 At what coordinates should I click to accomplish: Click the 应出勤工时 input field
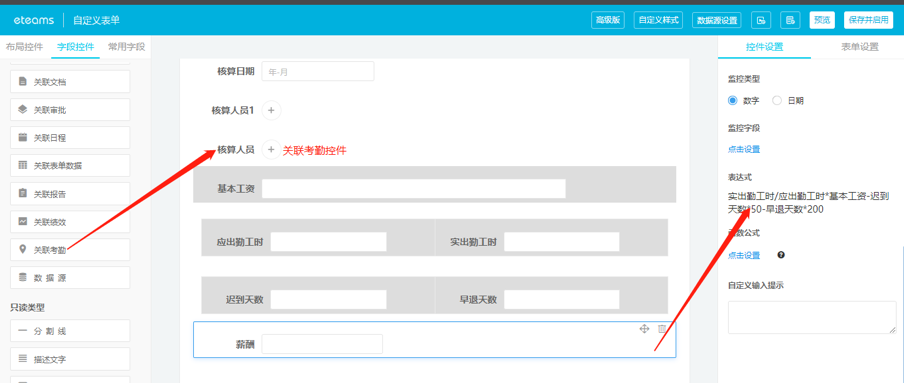(x=329, y=242)
